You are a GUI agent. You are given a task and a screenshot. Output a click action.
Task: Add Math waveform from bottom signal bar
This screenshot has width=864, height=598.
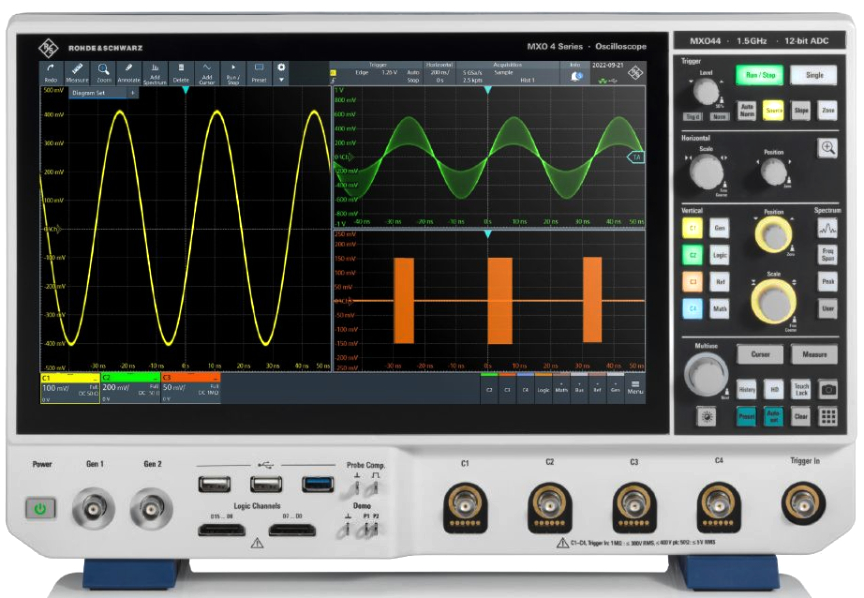point(561,388)
